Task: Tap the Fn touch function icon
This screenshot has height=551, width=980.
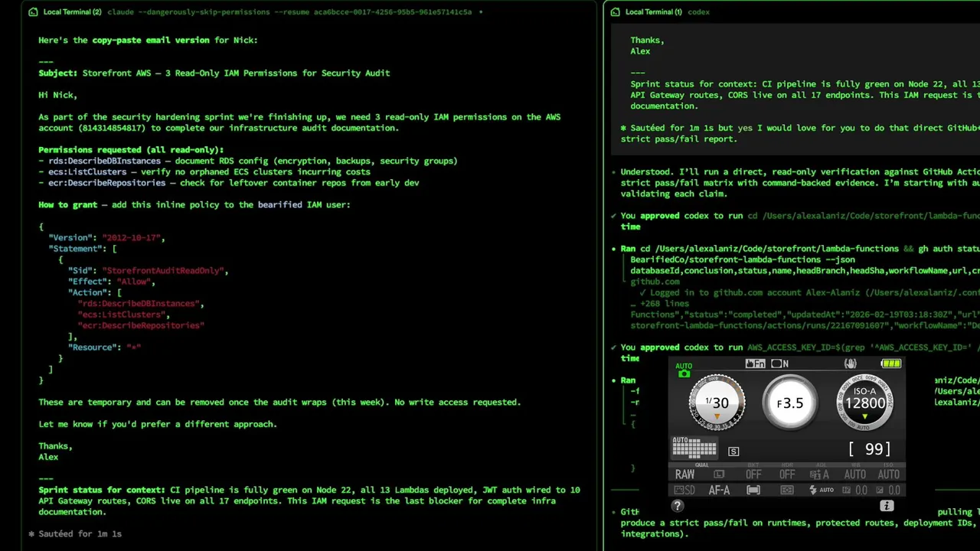Action: 755,364
